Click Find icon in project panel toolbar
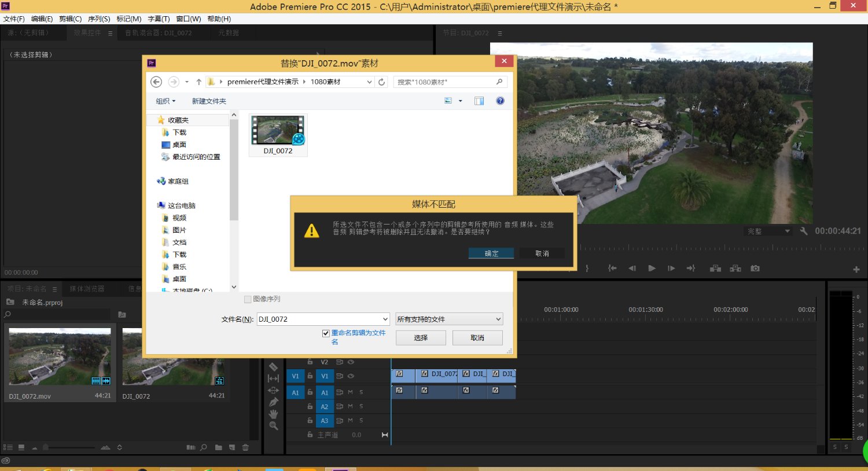This screenshot has height=471, width=868. [204, 447]
